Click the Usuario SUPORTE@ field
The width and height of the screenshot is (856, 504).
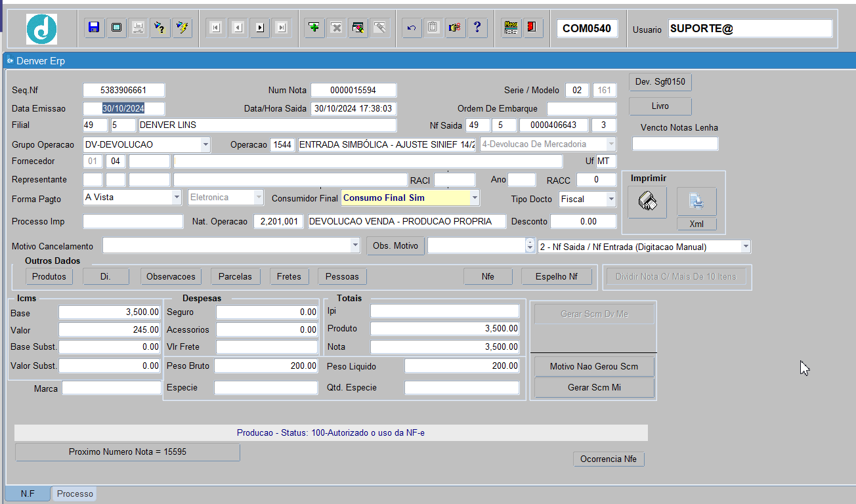pos(750,29)
